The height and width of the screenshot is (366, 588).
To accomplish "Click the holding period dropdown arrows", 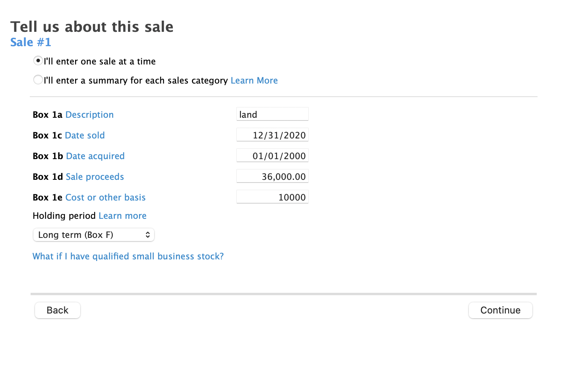I will pyautogui.click(x=148, y=235).
